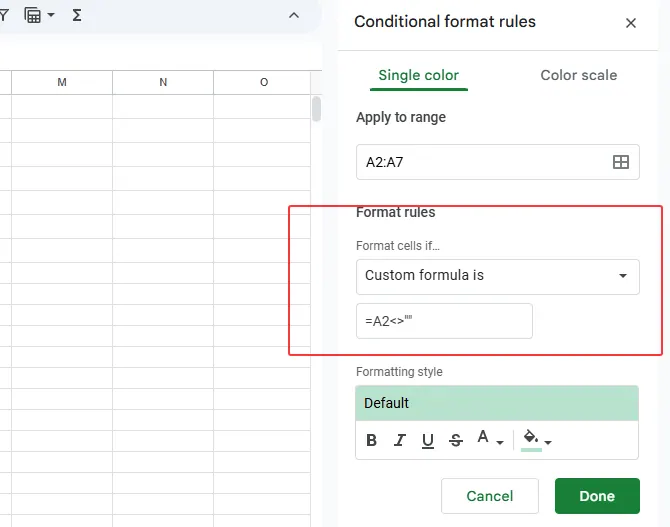Toggle italic in formatting style

pos(400,440)
